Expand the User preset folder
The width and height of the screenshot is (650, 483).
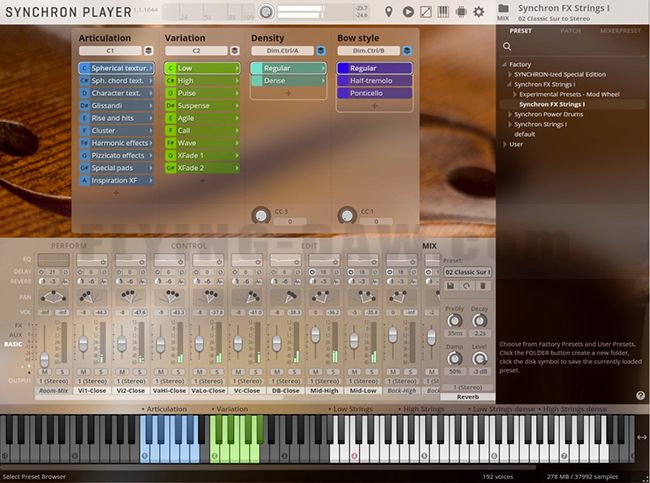click(x=504, y=144)
